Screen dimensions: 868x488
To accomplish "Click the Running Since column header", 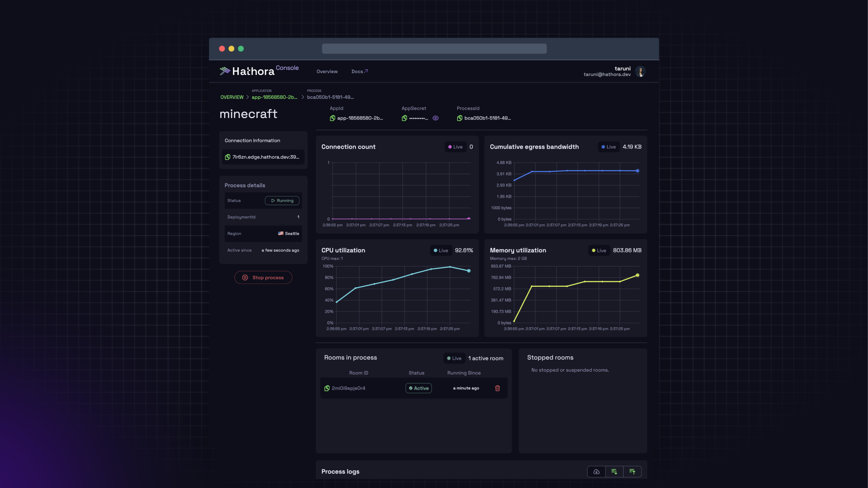I will point(464,373).
